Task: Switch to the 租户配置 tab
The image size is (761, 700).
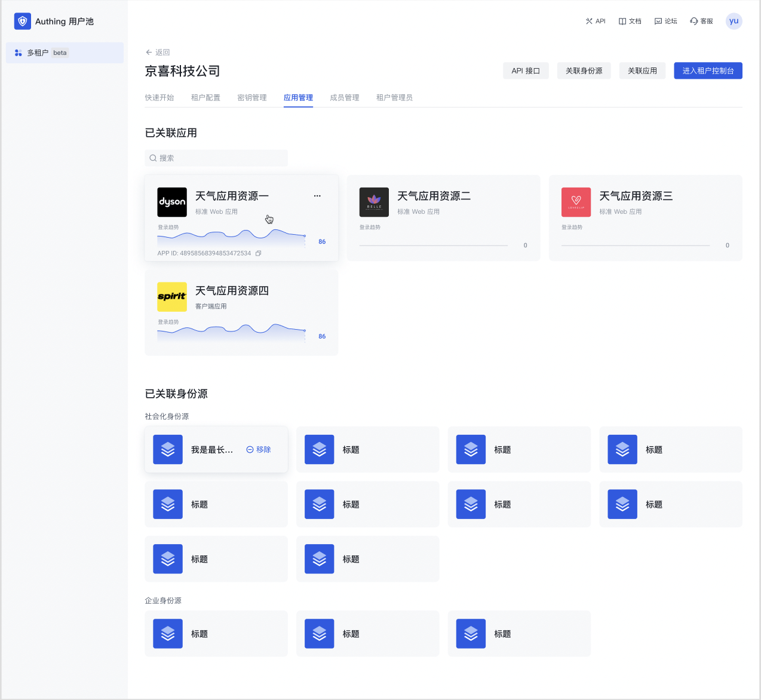Action: (205, 97)
